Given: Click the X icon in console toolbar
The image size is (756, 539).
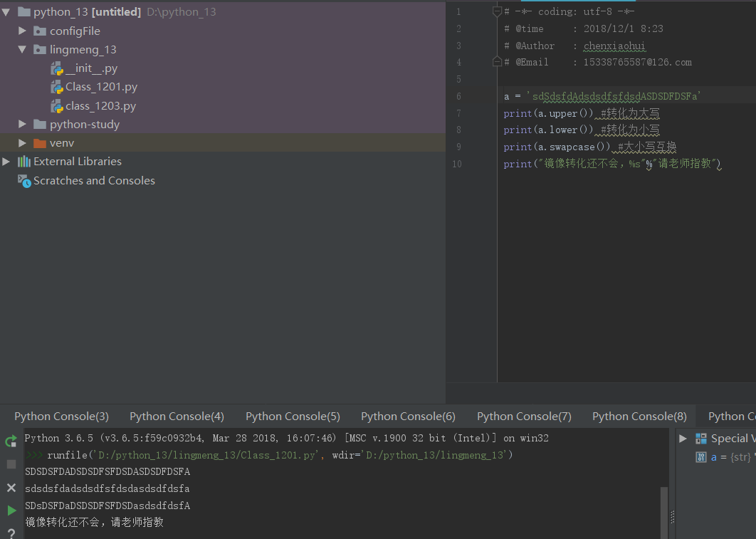Looking at the screenshot, I should click(11, 488).
